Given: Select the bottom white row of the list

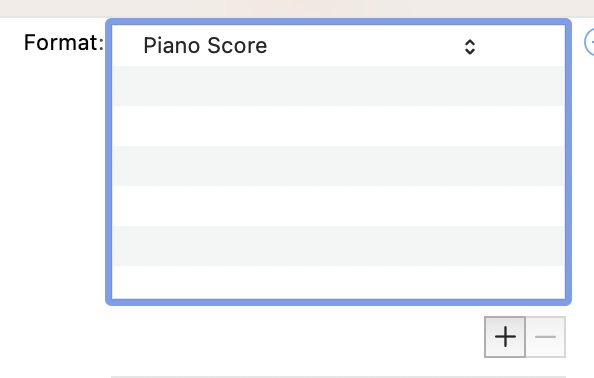Looking at the screenshot, I should 338,282.
